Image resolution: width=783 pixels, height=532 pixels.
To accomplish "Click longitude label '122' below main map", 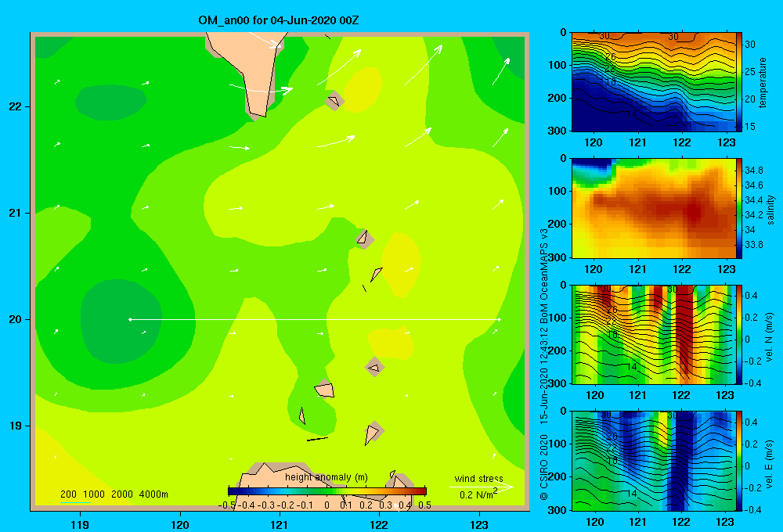I will (x=379, y=524).
